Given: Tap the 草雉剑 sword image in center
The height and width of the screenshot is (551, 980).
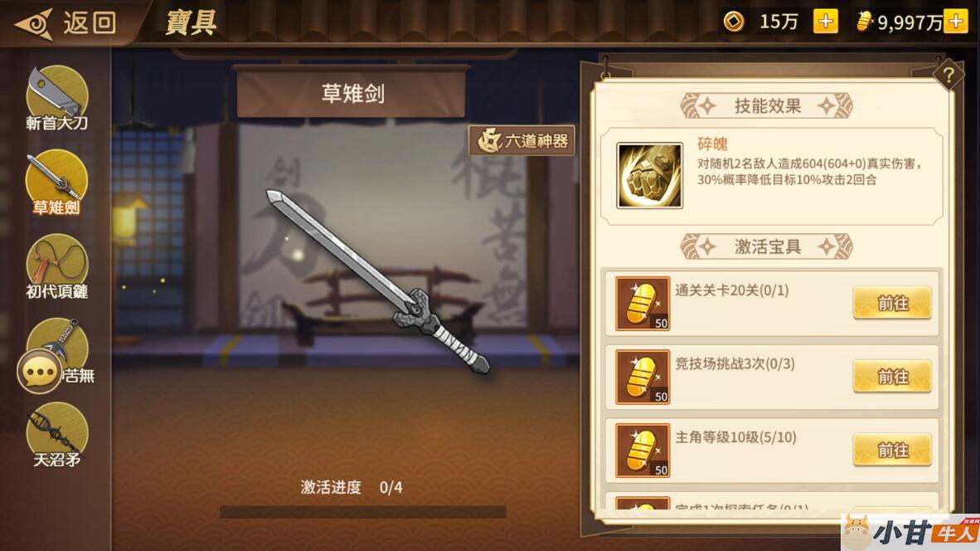Looking at the screenshot, I should tap(378, 281).
